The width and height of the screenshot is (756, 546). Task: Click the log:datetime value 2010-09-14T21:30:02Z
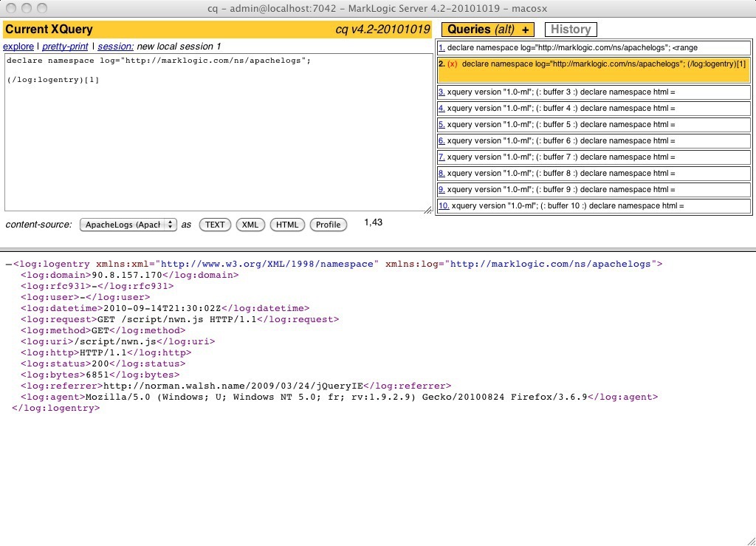[x=162, y=308]
